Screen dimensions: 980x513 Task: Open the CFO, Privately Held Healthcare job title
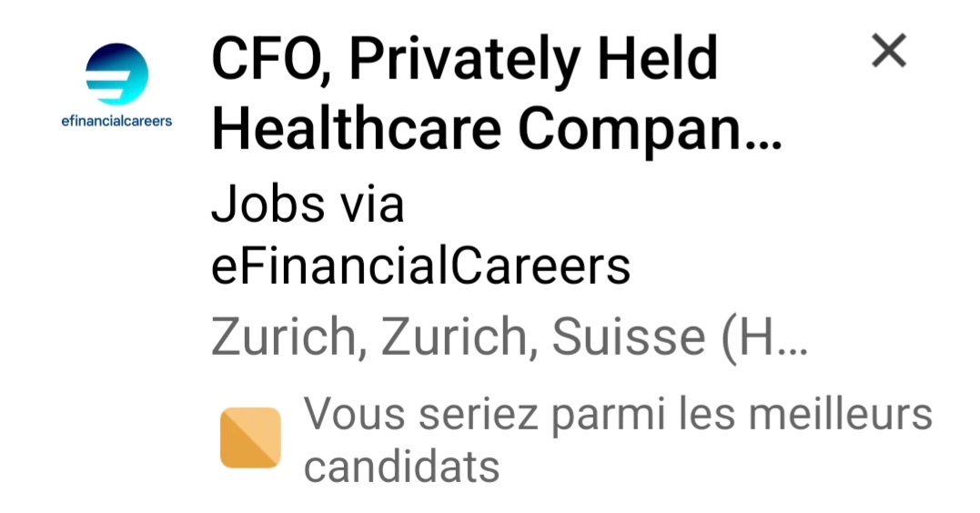click(x=496, y=93)
